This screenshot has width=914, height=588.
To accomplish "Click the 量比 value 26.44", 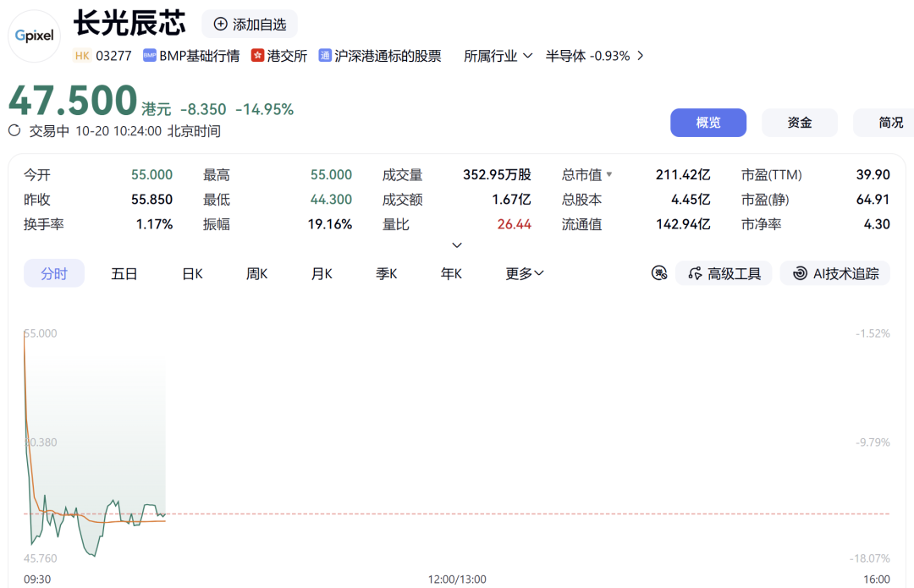I will pos(515,224).
